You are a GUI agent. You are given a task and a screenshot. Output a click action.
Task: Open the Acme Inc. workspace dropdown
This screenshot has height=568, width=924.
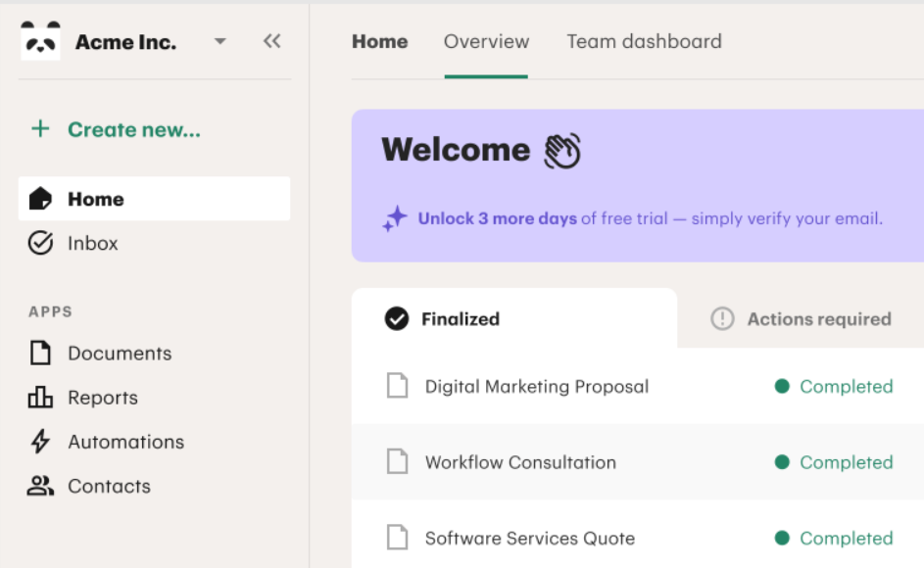pos(219,41)
